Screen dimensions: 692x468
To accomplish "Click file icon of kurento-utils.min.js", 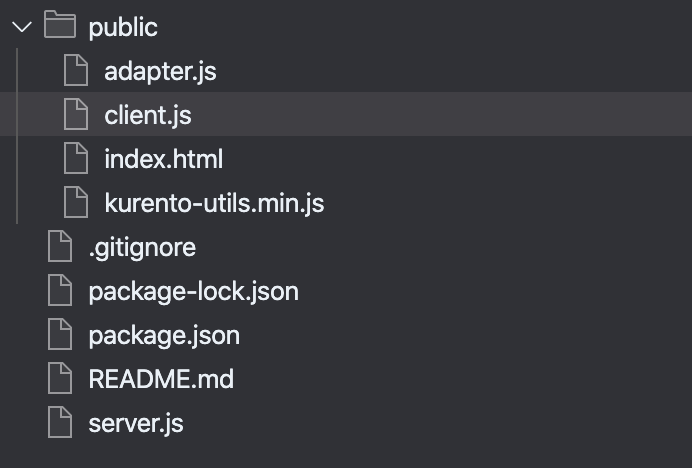I will [76, 202].
